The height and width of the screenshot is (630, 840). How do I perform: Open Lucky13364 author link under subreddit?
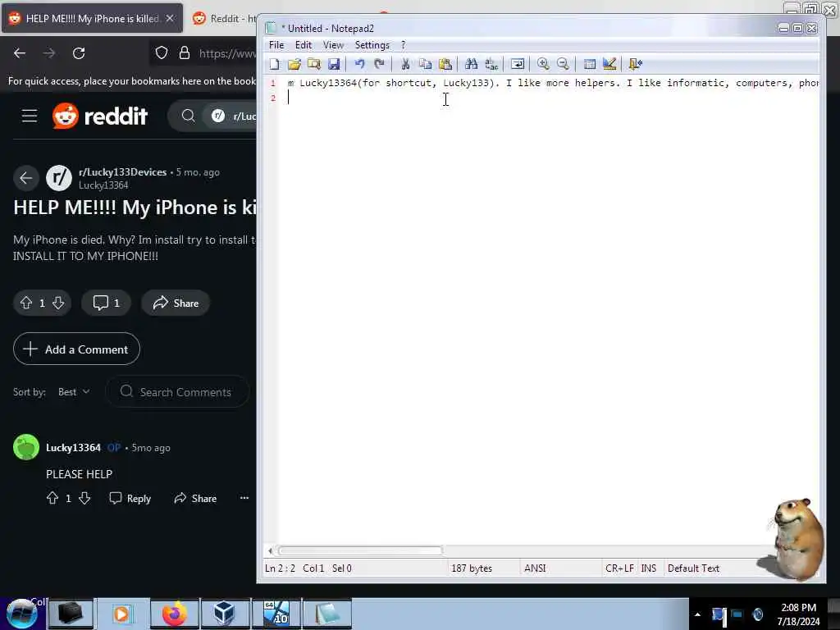[x=103, y=185]
